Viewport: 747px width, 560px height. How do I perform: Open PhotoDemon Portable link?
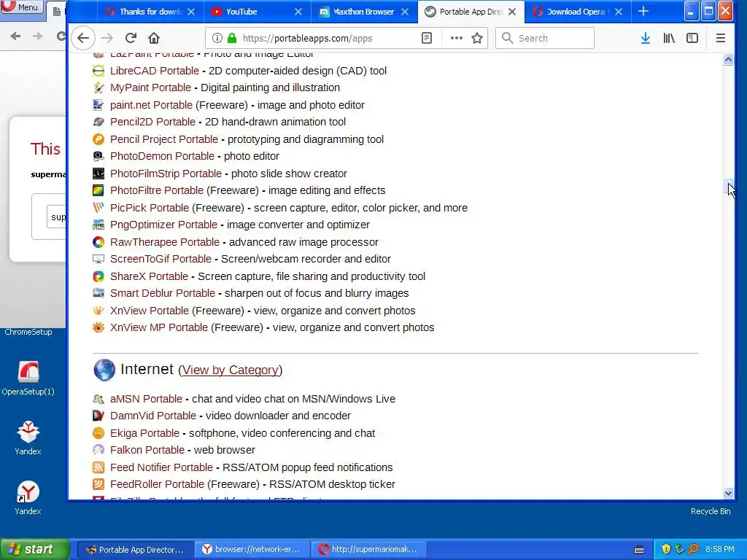coord(162,156)
